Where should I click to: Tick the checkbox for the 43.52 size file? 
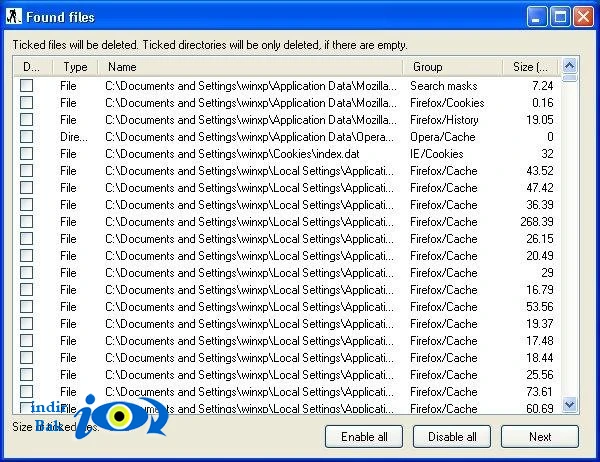point(26,170)
